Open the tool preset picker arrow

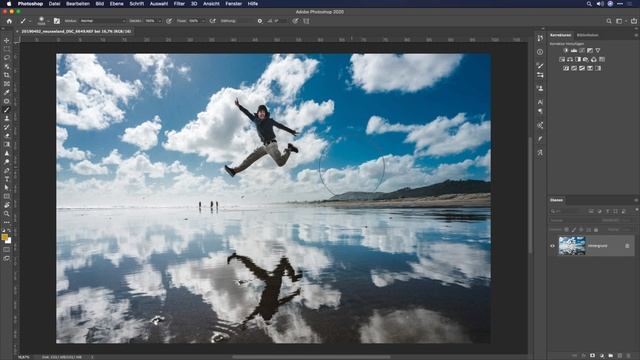coord(30,21)
